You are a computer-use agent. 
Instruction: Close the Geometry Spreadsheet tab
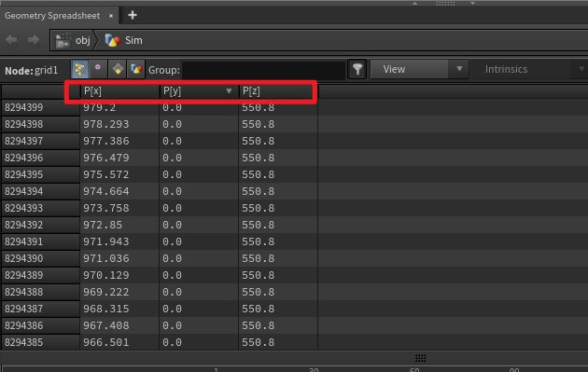point(111,16)
